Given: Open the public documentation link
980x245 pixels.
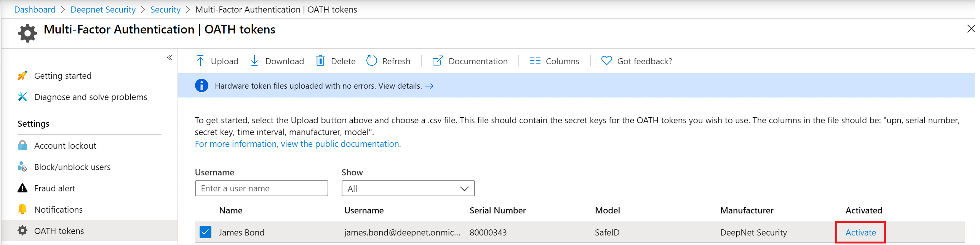Looking at the screenshot, I should tap(297, 144).
